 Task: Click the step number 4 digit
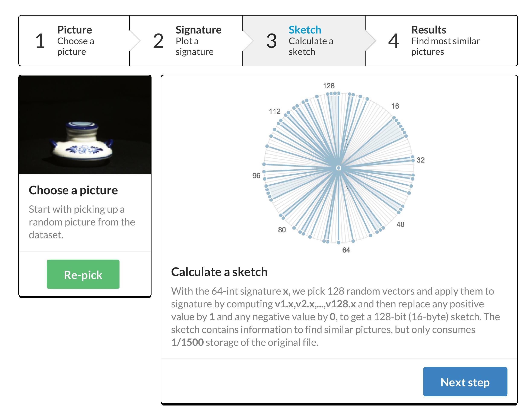point(393,41)
